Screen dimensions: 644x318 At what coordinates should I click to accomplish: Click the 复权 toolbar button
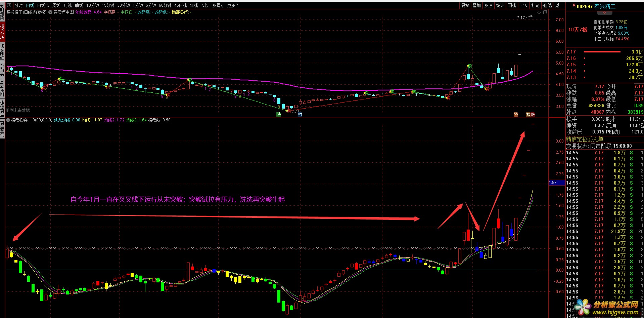point(465,5)
